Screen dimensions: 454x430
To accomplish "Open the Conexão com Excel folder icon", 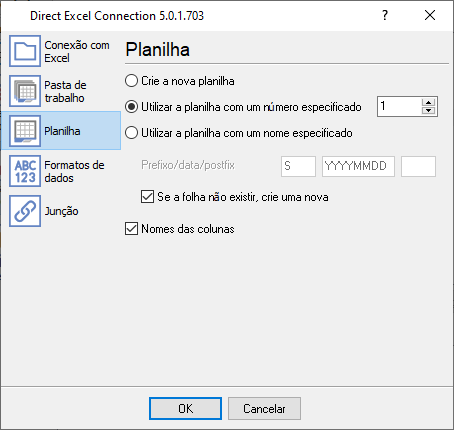I will [25, 51].
